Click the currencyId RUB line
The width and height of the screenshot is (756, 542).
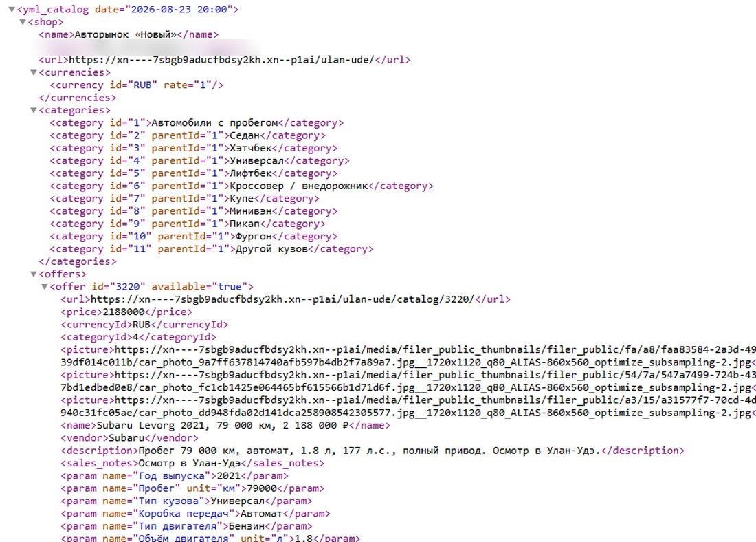tap(144, 325)
